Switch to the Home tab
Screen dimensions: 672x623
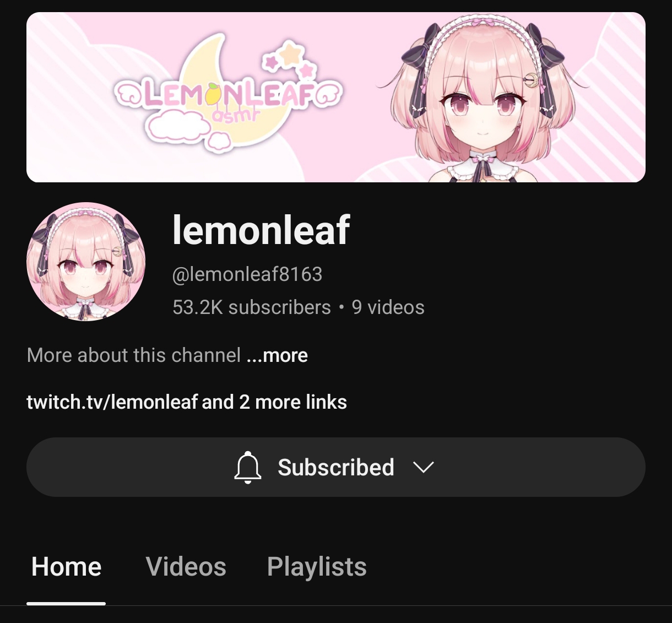click(67, 566)
